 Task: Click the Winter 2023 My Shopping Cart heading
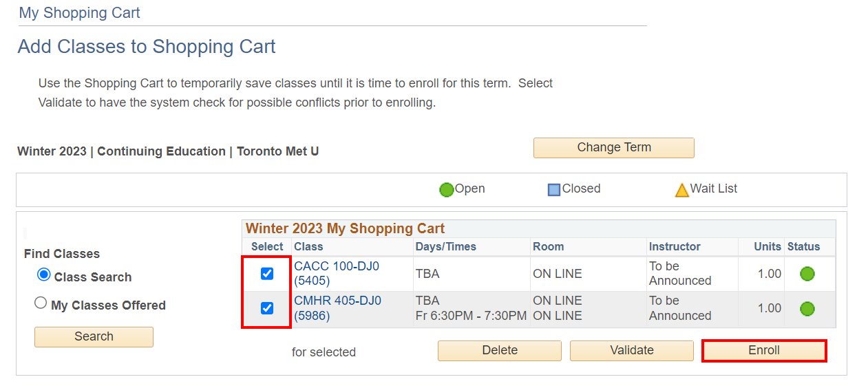(346, 228)
